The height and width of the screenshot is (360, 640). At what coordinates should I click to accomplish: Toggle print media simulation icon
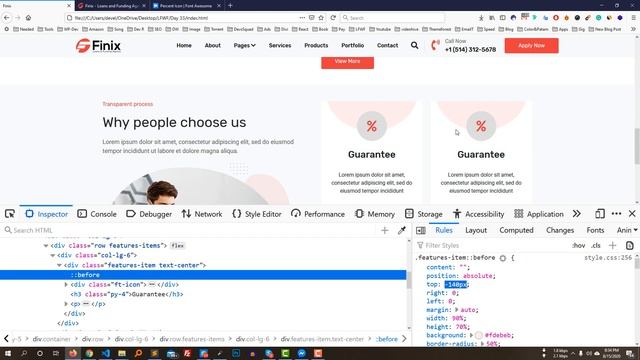click(629, 245)
